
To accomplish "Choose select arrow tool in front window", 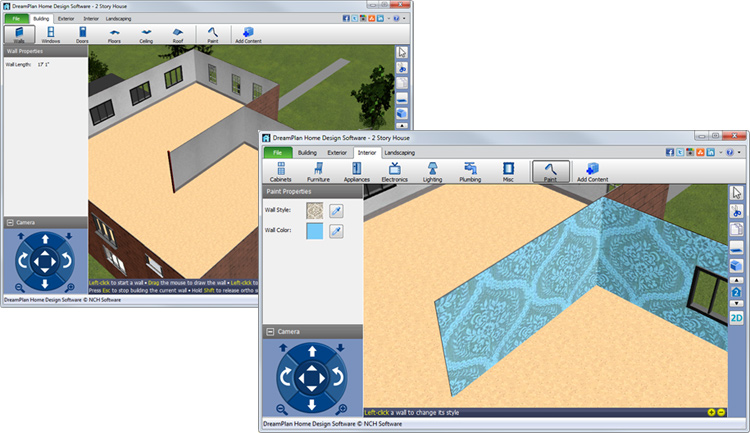I will coord(737,193).
